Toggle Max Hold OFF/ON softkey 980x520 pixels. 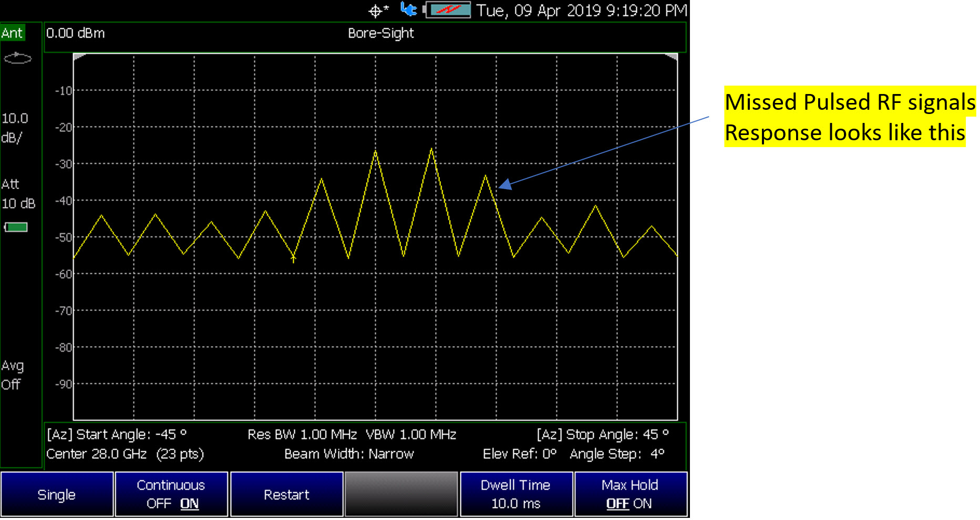point(631,495)
